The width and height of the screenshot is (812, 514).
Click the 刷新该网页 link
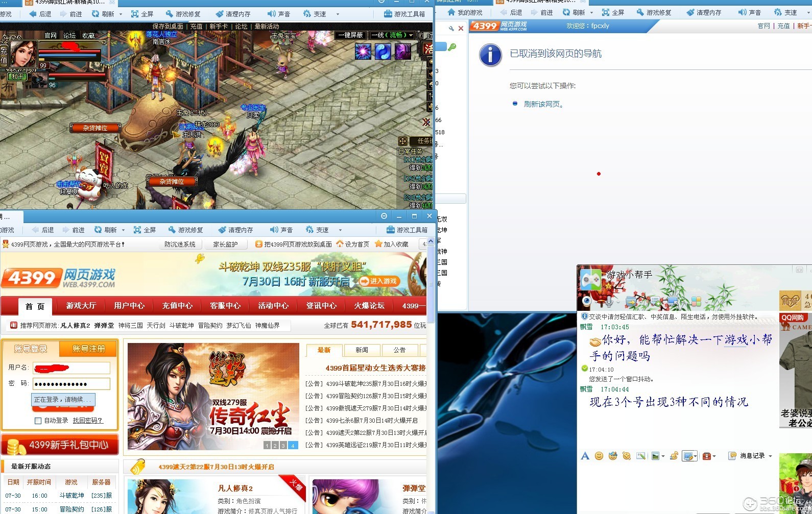[x=543, y=104]
